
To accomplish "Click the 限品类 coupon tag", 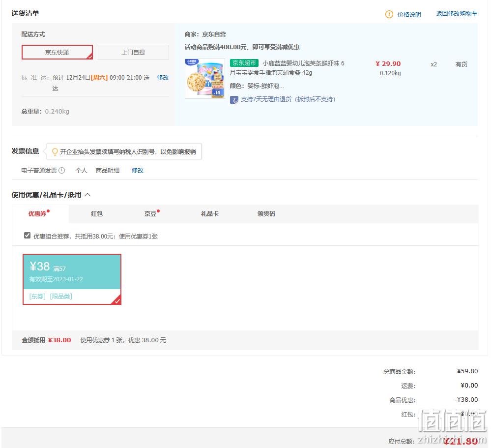I will click(61, 297).
